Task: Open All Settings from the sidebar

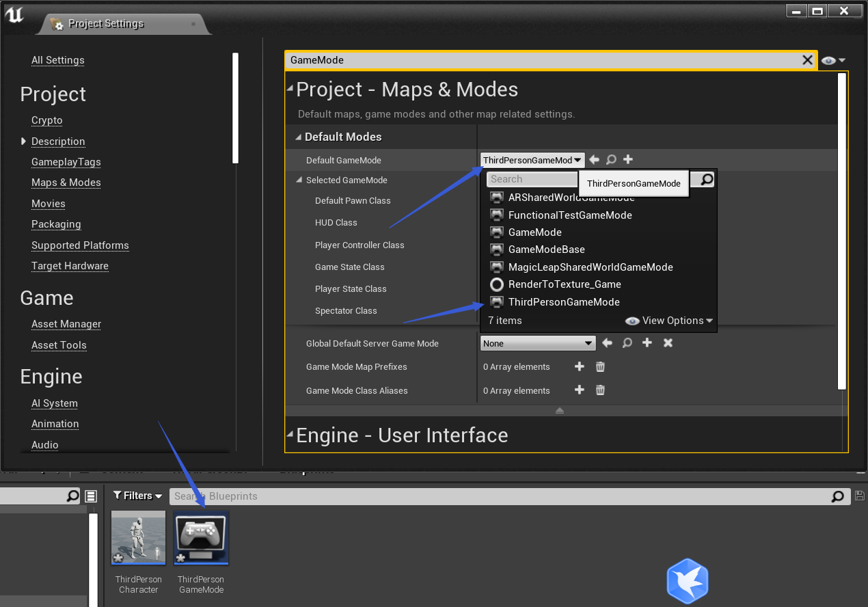Action: 57,60
